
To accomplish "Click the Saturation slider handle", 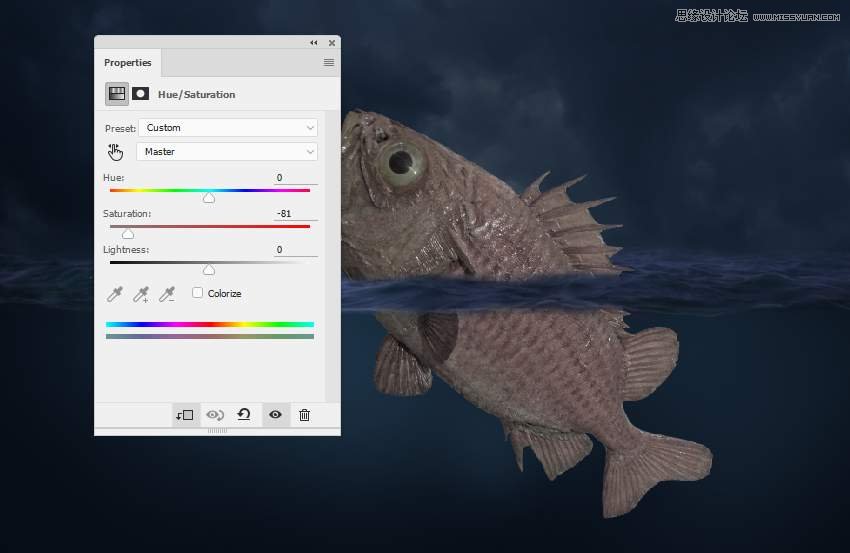I will click(128, 234).
